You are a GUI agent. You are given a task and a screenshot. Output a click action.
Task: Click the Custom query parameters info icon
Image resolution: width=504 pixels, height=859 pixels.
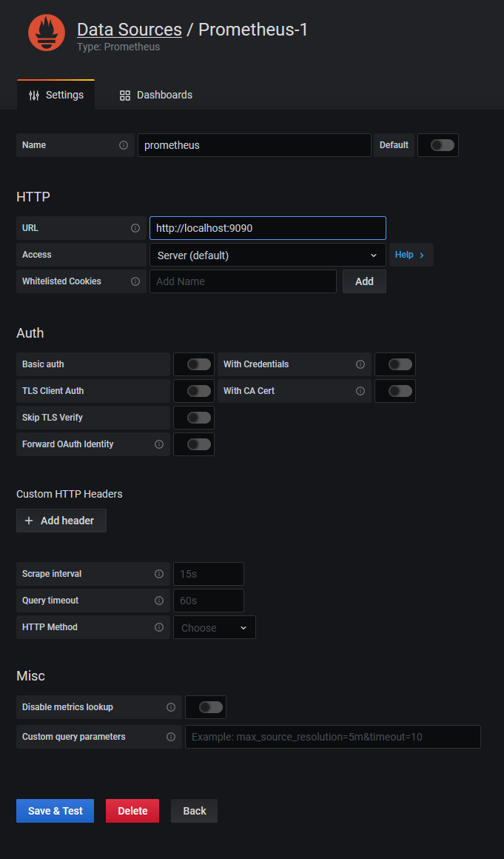coord(171,737)
